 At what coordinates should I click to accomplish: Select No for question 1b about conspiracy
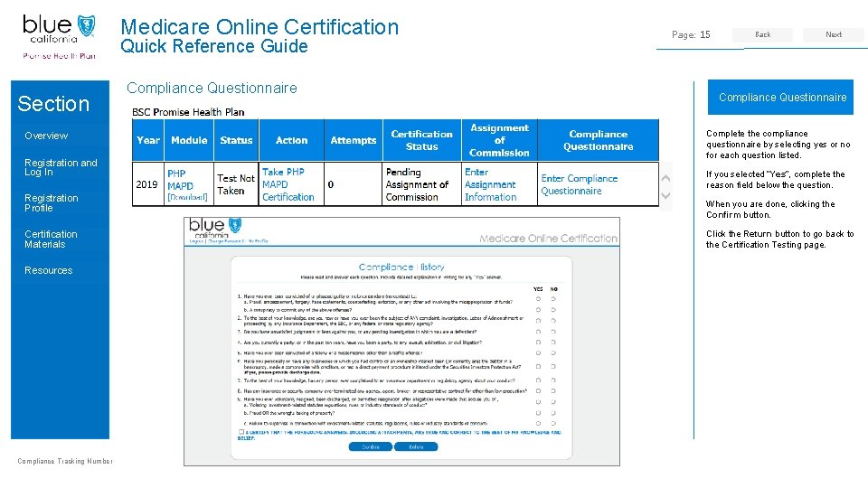pos(553,310)
